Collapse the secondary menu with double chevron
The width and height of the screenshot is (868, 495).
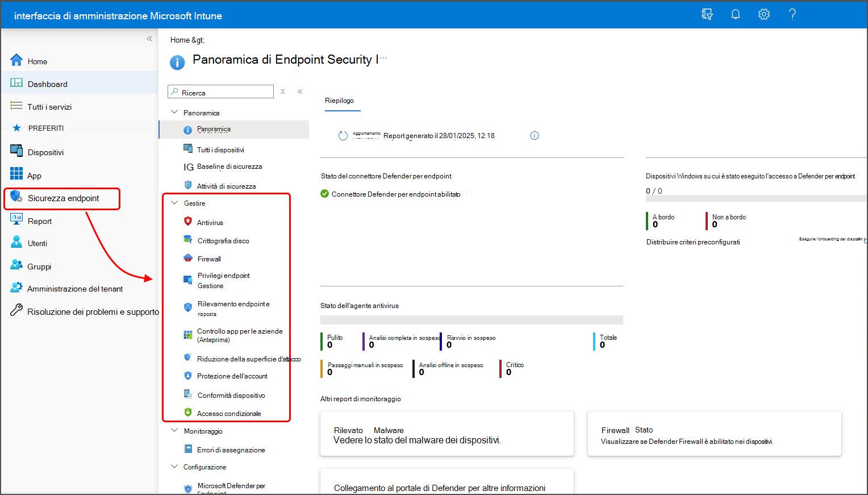tap(300, 91)
